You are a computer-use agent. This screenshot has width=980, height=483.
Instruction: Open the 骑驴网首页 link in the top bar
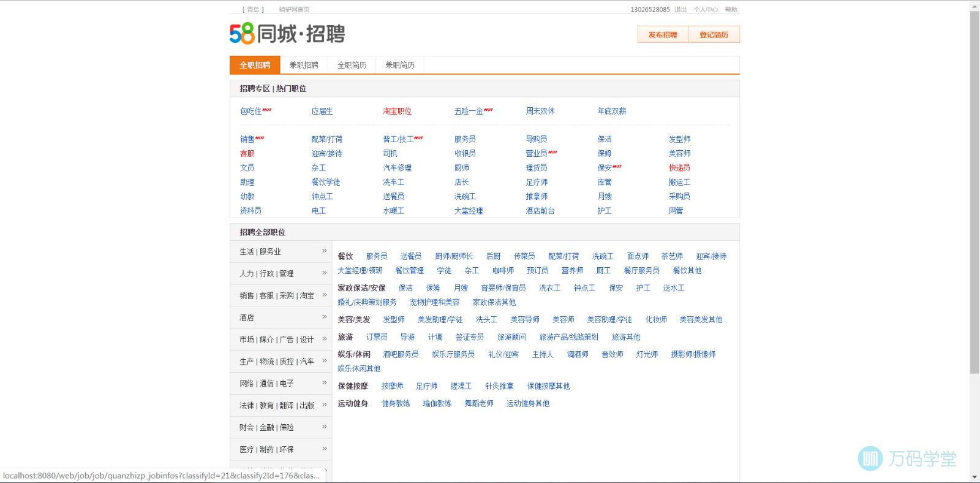(294, 10)
